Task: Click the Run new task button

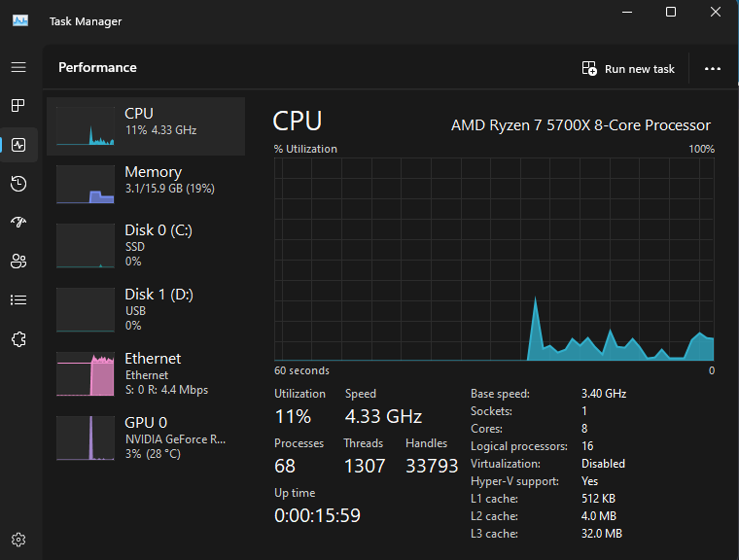Action: click(628, 69)
